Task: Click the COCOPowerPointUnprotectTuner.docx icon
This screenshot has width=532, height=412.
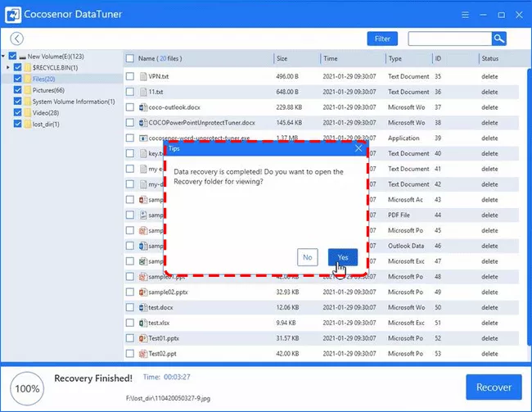Action: tap(143, 123)
